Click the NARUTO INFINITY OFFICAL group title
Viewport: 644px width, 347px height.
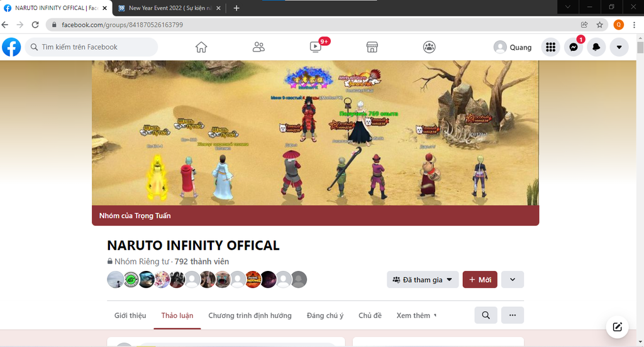pyautogui.click(x=193, y=246)
